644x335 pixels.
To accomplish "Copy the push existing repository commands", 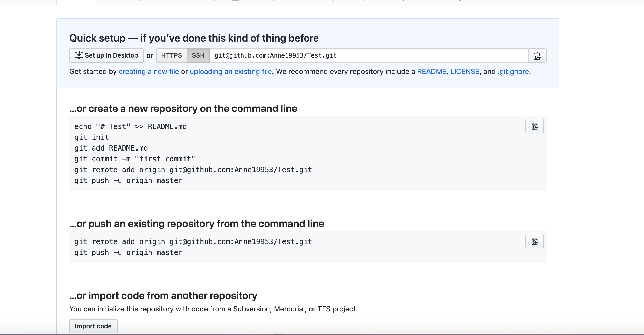I will [x=534, y=241].
